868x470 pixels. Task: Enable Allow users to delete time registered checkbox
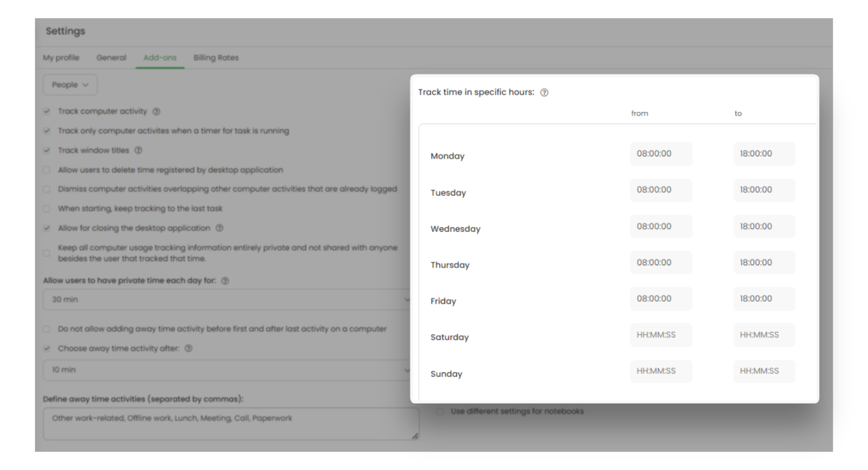pos(47,170)
